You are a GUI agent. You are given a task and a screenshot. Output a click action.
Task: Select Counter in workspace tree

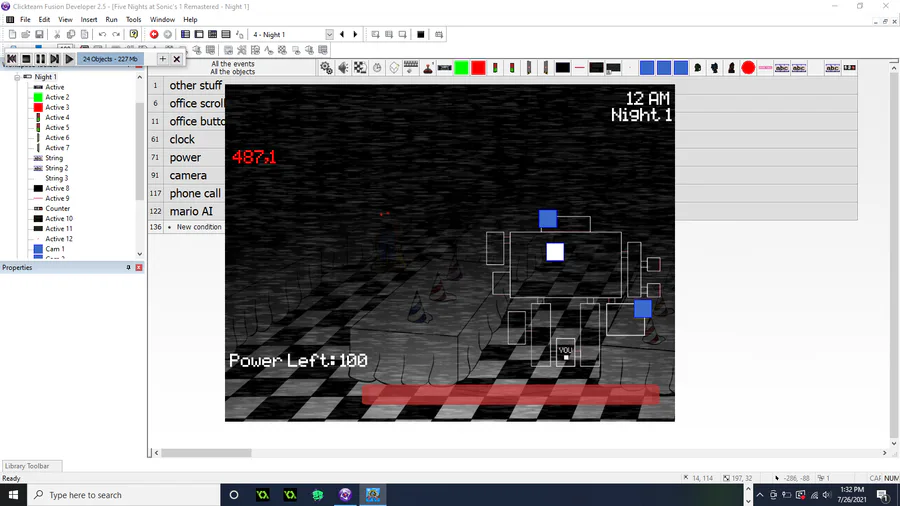tap(57, 208)
